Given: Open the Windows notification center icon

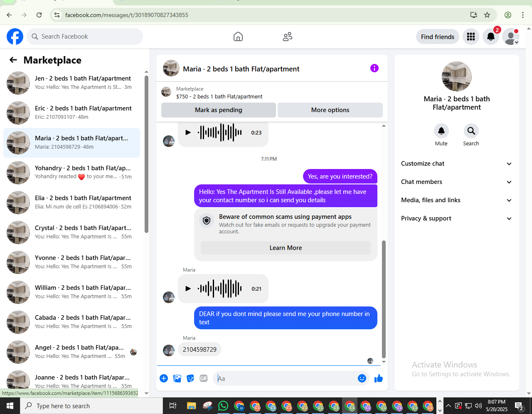Looking at the screenshot, I should point(519,406).
